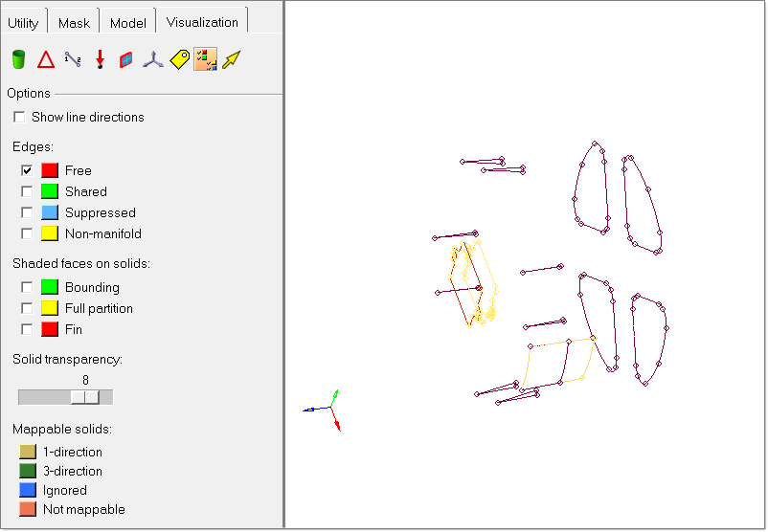Click the red triangle element icon
This screenshot has width=768, height=532.
pos(45,60)
